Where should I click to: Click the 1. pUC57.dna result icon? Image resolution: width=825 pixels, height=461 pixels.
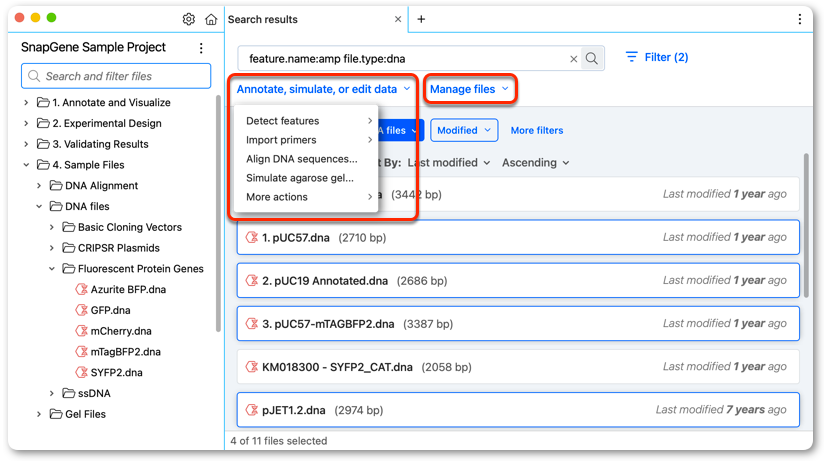252,237
